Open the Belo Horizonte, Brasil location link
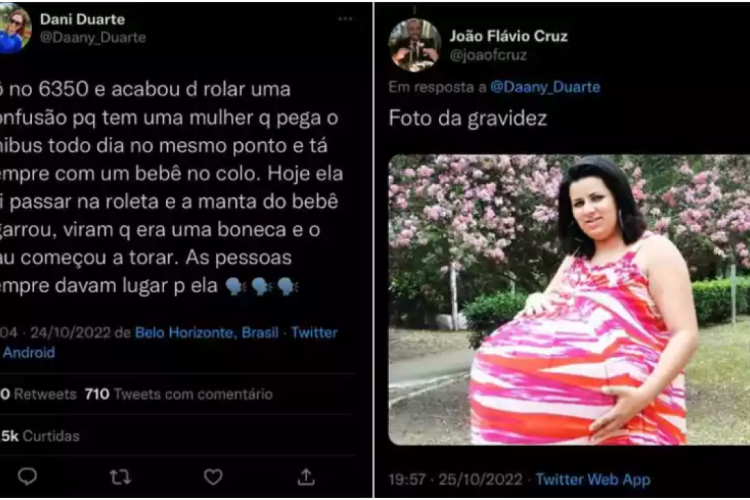The width and height of the screenshot is (750, 500). tap(207, 333)
